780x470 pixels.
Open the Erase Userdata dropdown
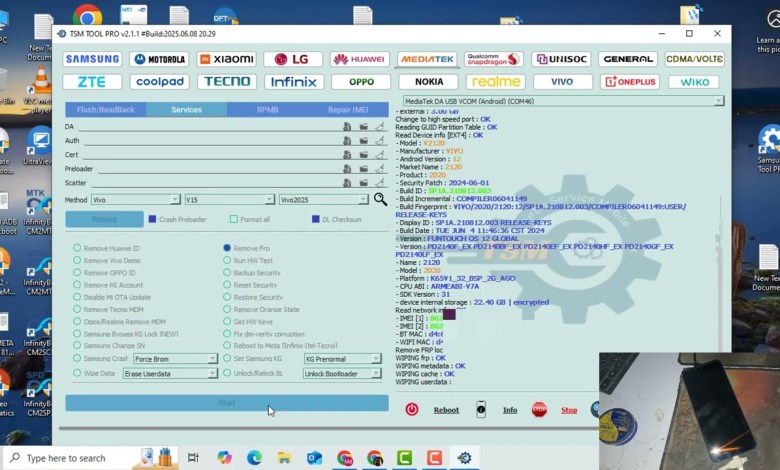[x=212, y=373]
